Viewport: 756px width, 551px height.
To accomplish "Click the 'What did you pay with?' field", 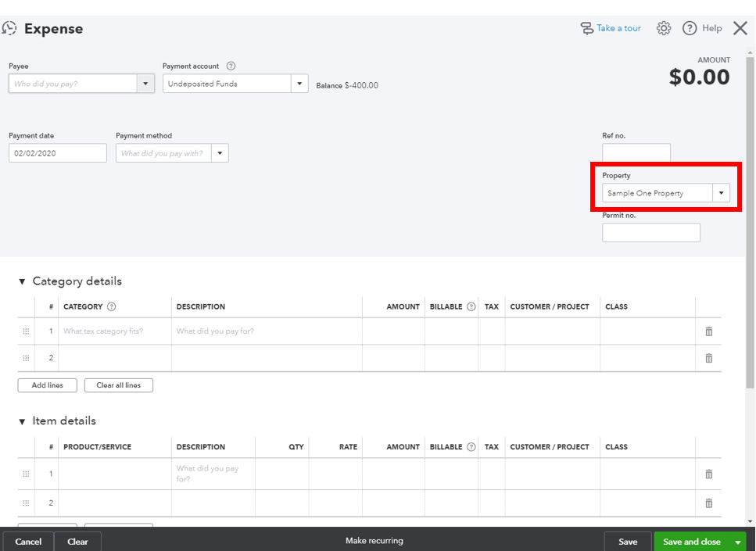I will pos(163,153).
